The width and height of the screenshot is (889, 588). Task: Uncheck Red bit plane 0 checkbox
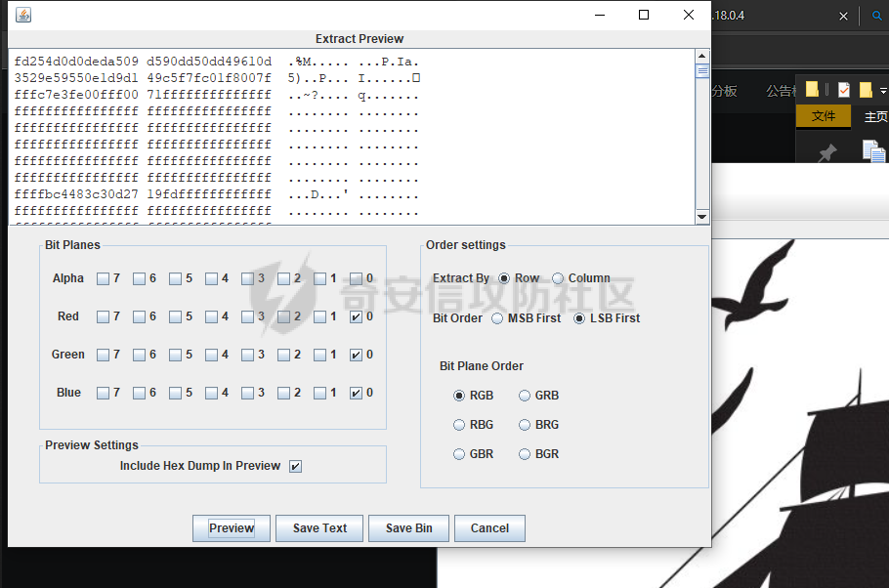pyautogui.click(x=356, y=316)
